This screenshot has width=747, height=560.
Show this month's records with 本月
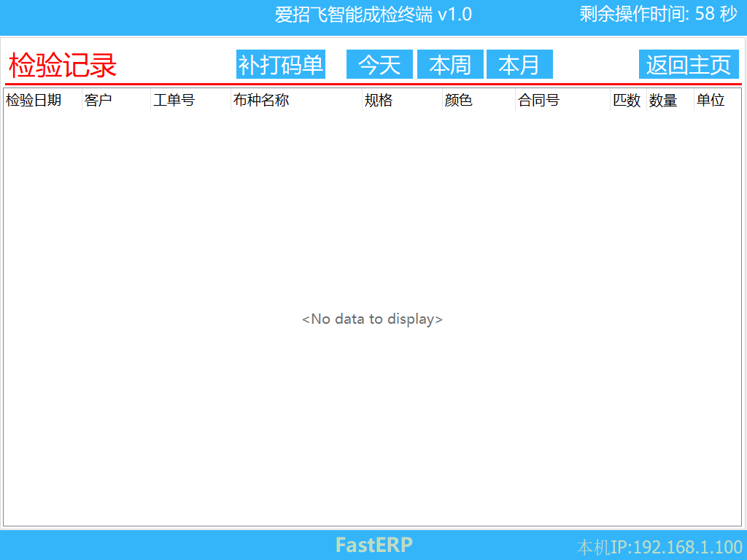point(519,64)
